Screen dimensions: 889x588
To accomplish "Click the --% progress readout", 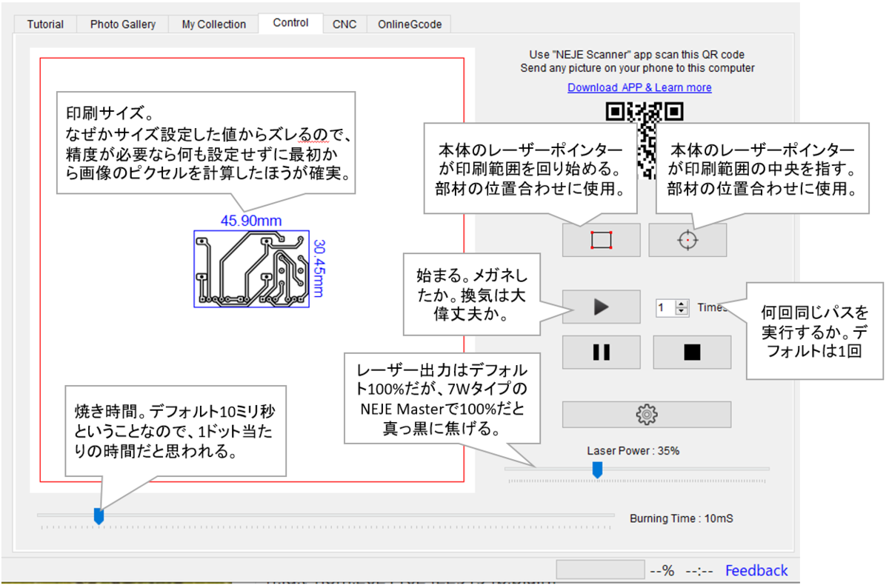I will point(662,570).
